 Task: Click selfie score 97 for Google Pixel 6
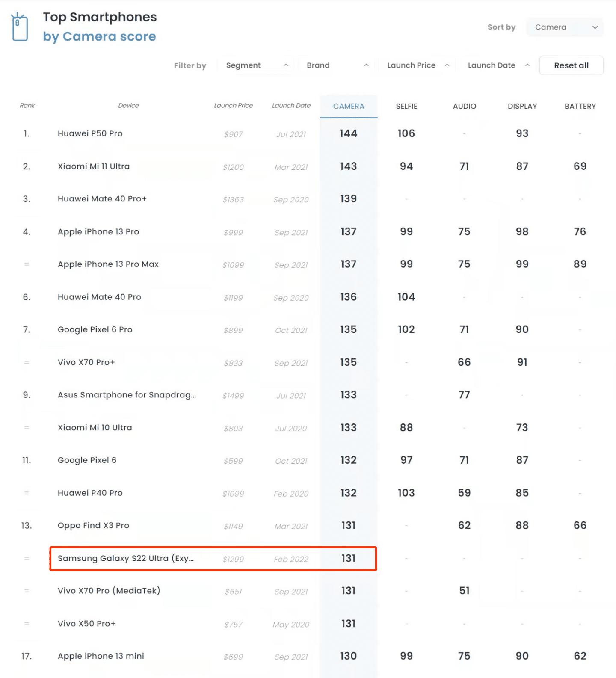(406, 460)
